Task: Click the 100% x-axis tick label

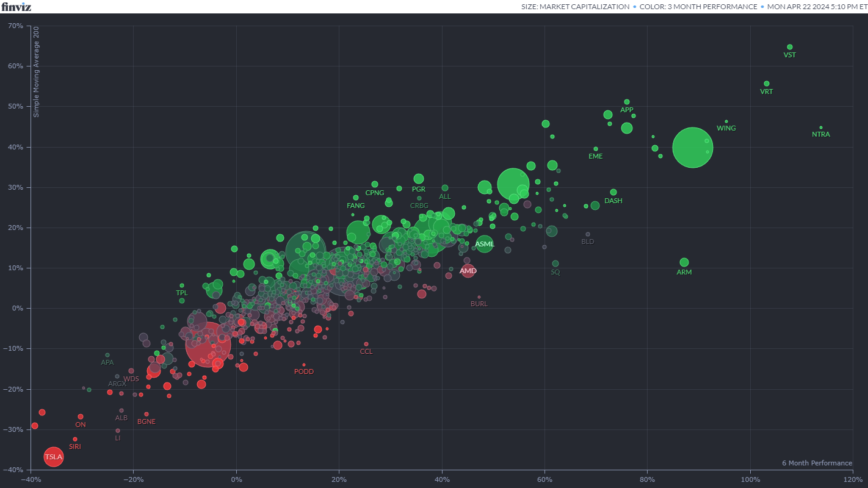Action: [750, 478]
